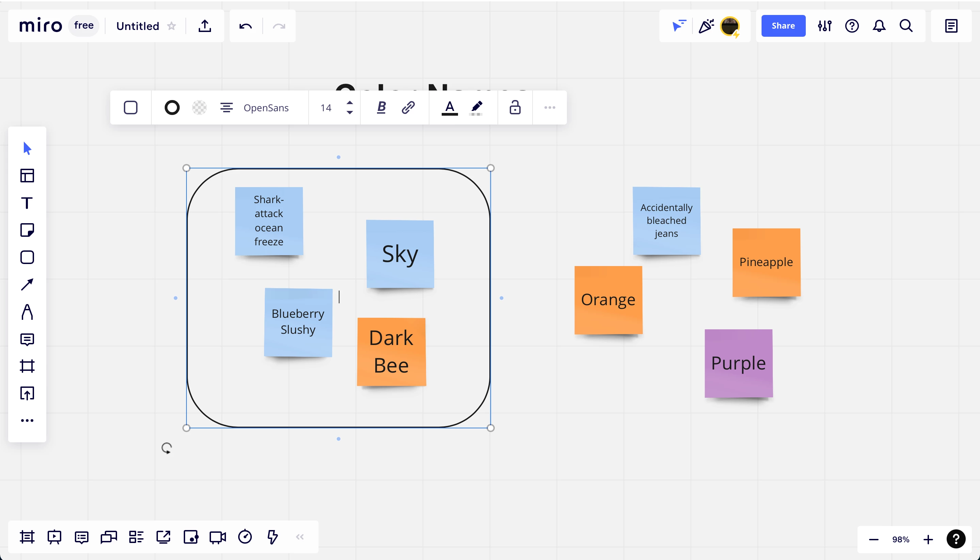The width and height of the screenshot is (980, 560).
Task: Zoom in with plus button
Action: (928, 540)
